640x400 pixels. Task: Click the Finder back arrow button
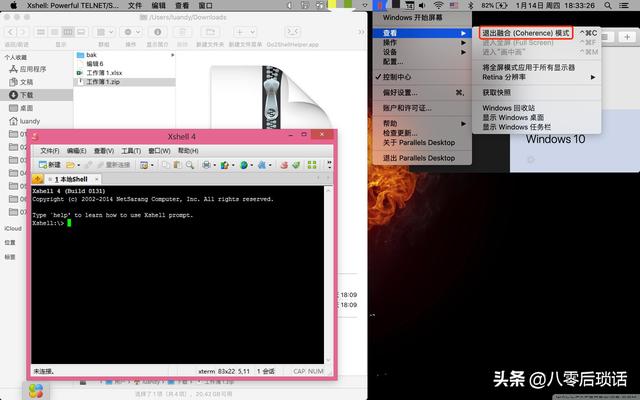click(11, 32)
